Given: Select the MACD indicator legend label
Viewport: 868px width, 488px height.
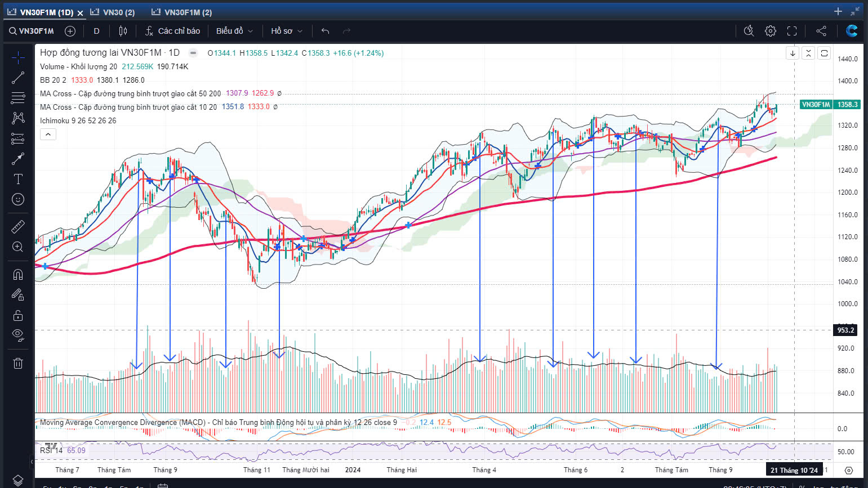Looking at the screenshot, I should 219,422.
